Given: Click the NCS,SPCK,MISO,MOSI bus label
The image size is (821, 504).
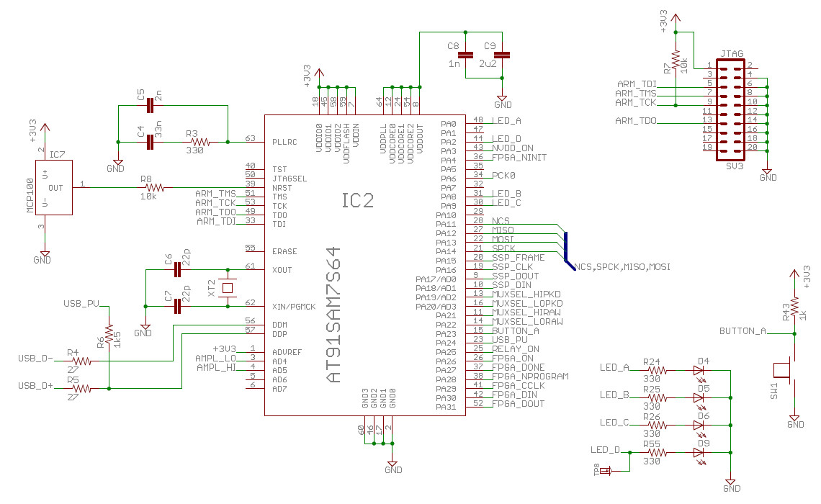Looking at the screenshot, I should click(622, 266).
